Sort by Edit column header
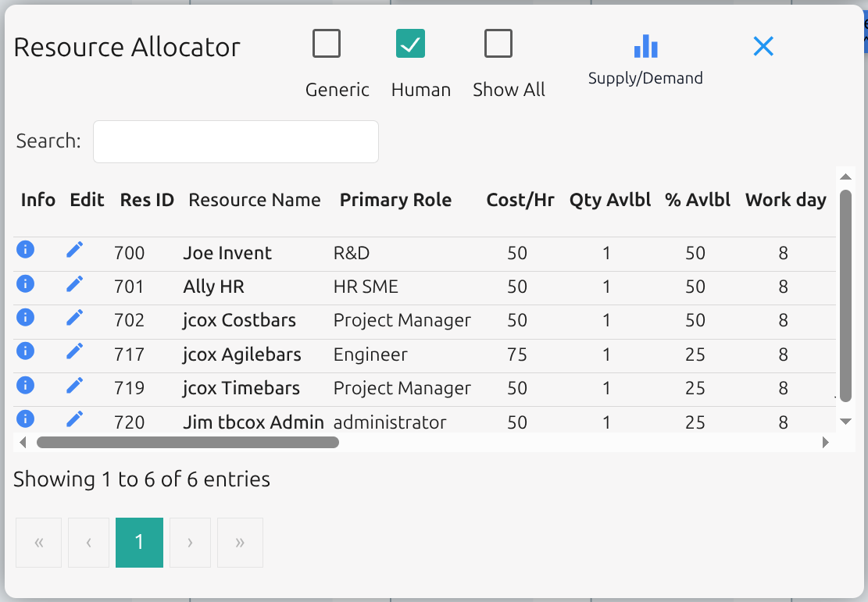This screenshot has height=602, width=868. point(87,200)
